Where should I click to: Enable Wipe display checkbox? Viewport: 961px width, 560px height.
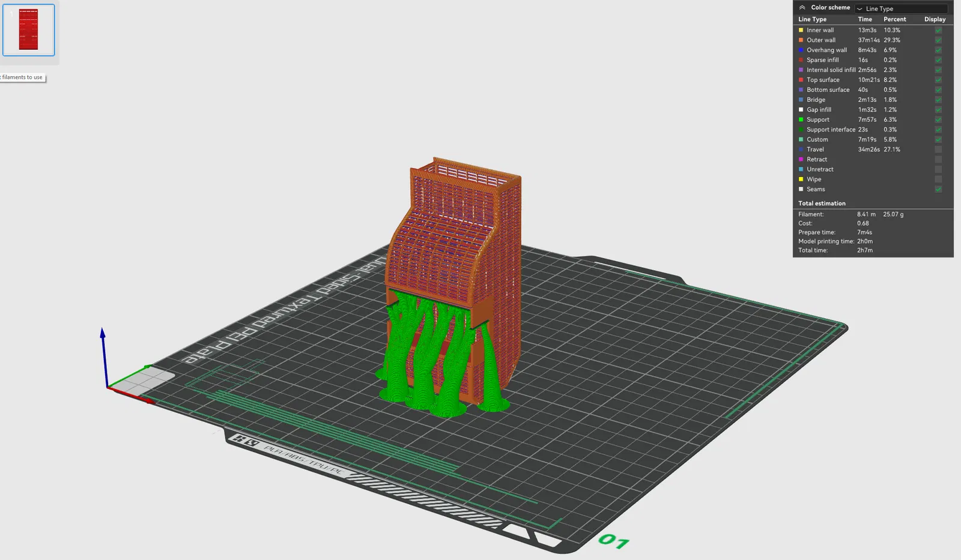click(938, 179)
